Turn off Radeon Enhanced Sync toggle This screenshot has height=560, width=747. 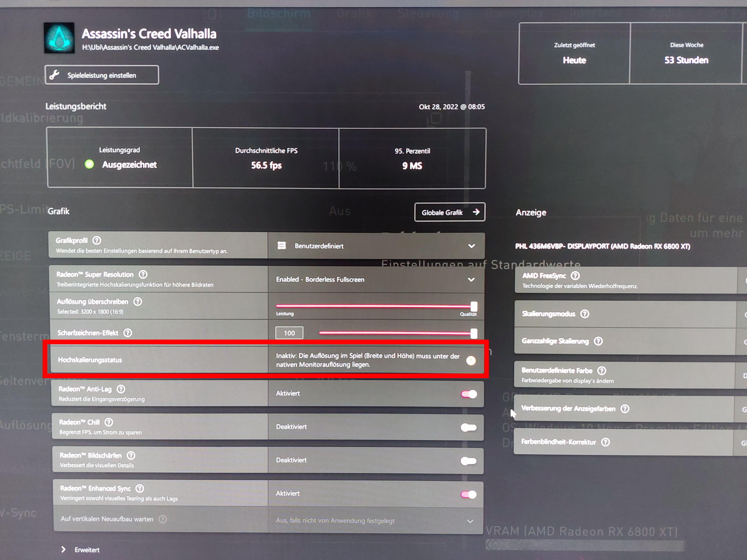469,494
